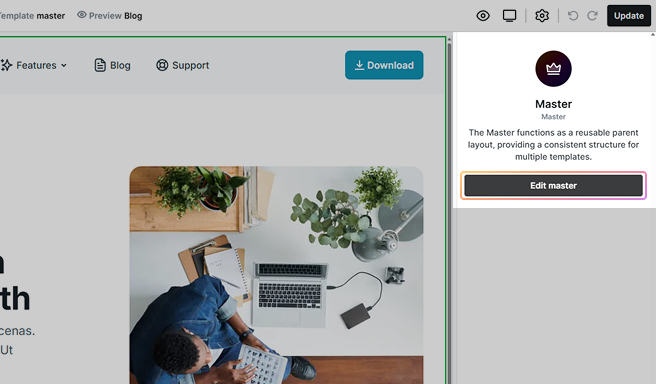Click the Edit master button

(553, 185)
